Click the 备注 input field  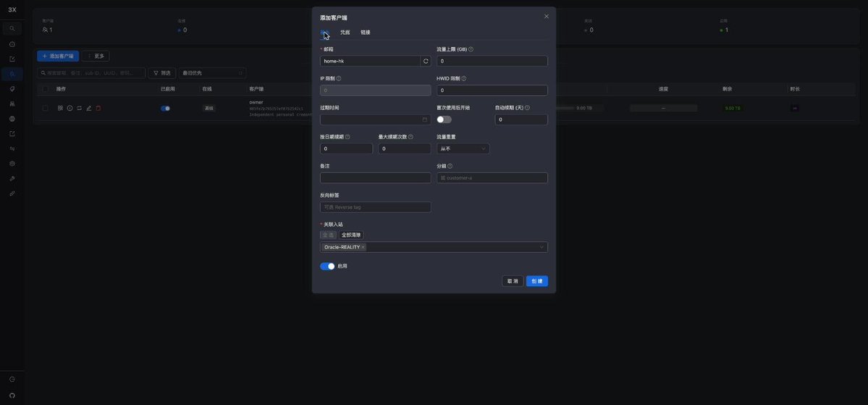(375, 178)
